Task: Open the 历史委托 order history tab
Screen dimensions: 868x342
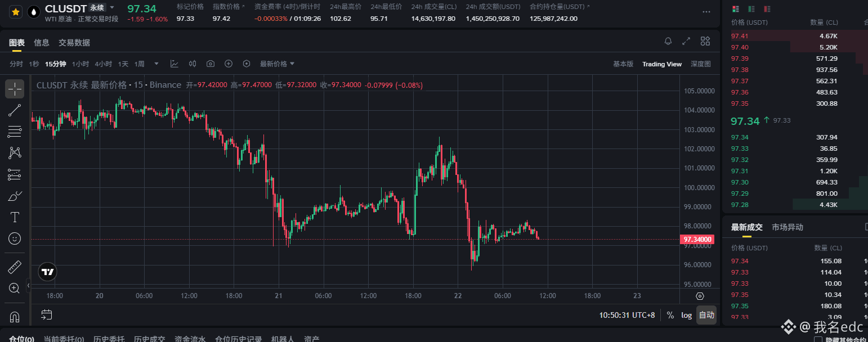Action: click(109, 339)
